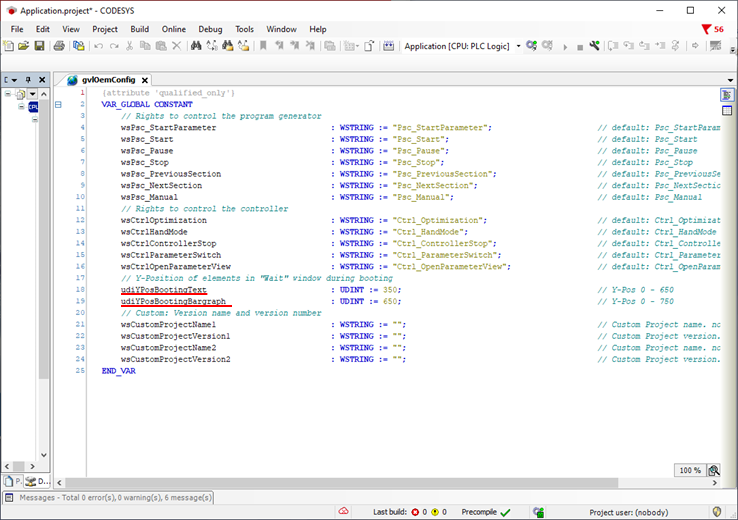The image size is (738, 520).
Task: Close the gvlOemConfig editor tab
Action: click(x=145, y=80)
